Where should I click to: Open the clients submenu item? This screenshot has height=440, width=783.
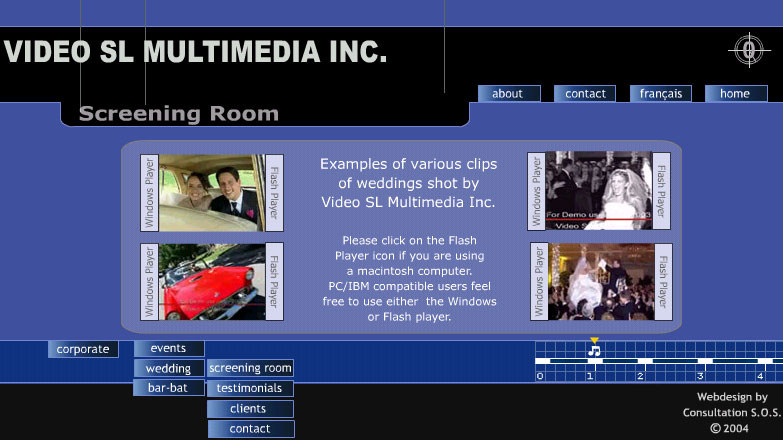250,409
